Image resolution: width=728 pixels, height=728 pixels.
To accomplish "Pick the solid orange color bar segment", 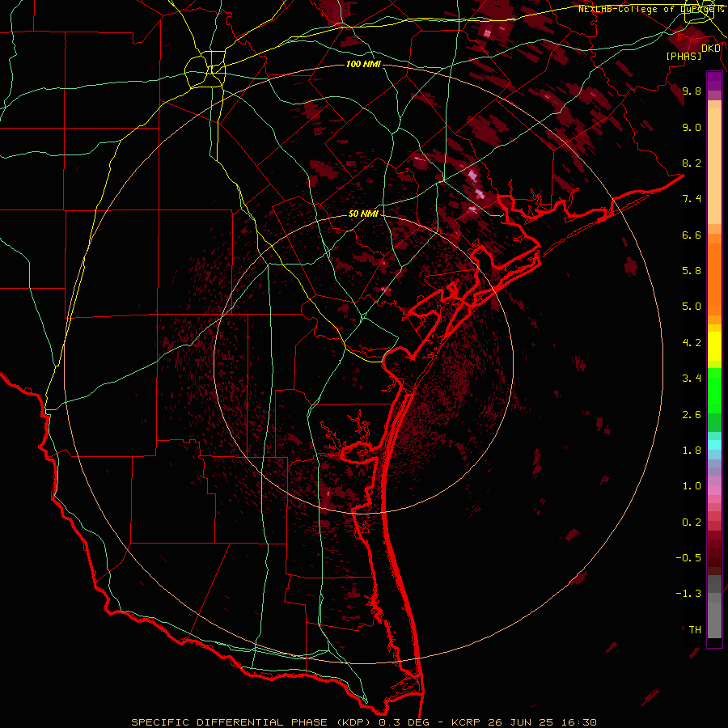I will pyautogui.click(x=714, y=280).
